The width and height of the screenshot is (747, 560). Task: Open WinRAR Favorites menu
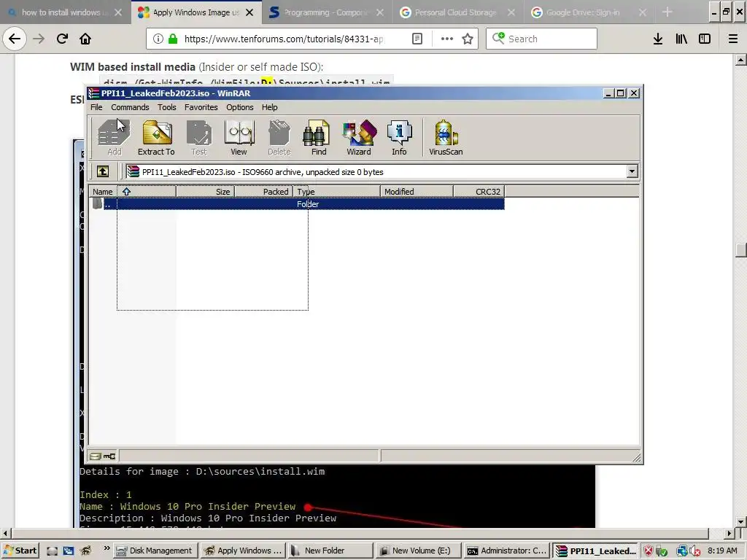pos(201,107)
